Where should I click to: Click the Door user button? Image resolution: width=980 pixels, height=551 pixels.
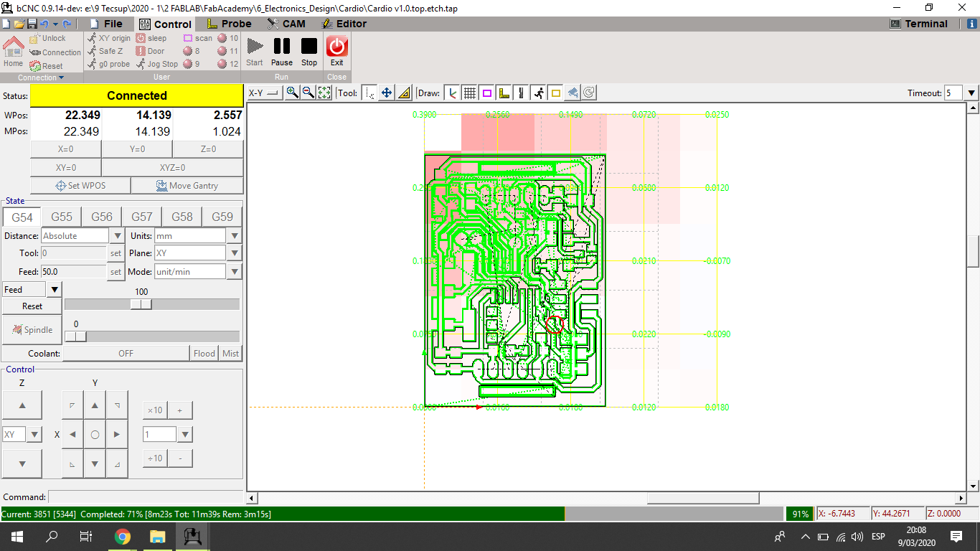click(x=150, y=51)
